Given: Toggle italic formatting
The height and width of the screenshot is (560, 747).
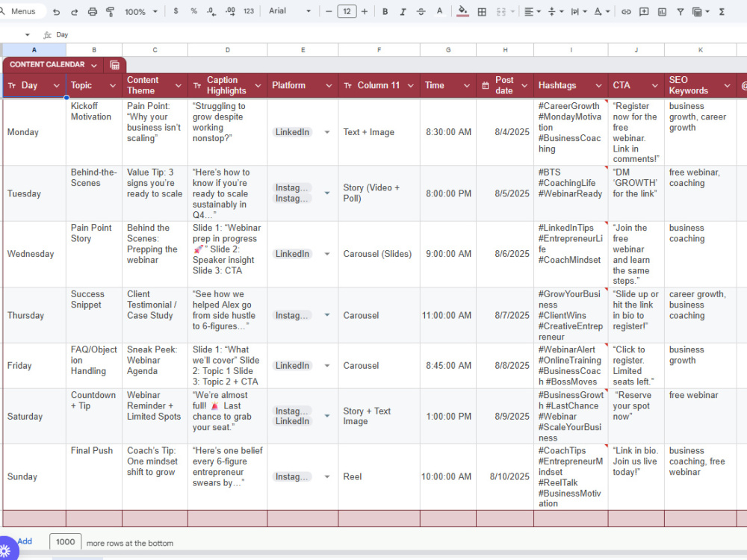Looking at the screenshot, I should (x=403, y=11).
